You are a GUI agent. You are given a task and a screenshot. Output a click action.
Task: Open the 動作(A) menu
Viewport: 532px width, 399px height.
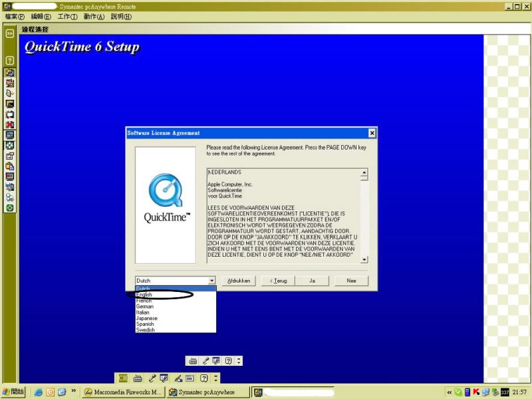(x=94, y=17)
